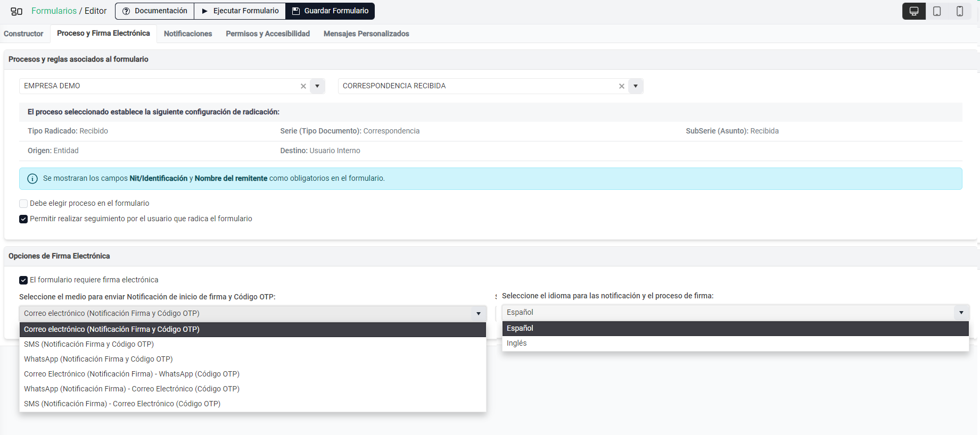This screenshot has width=980, height=435.
Task: Click the dashboard icon beside Formularios
Action: 17,11
